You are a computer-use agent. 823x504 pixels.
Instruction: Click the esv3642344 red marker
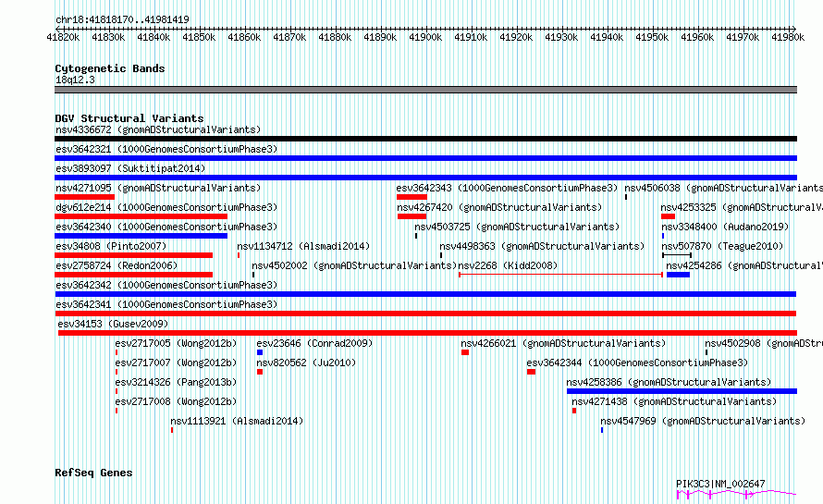(531, 372)
